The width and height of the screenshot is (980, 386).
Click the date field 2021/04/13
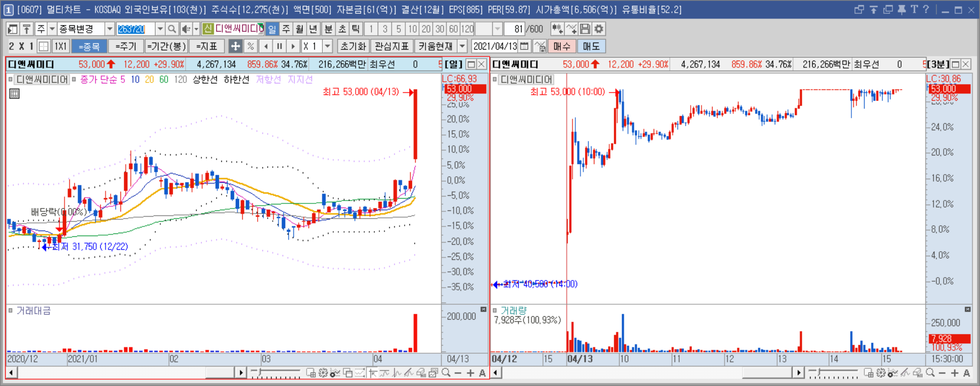pyautogui.click(x=495, y=46)
